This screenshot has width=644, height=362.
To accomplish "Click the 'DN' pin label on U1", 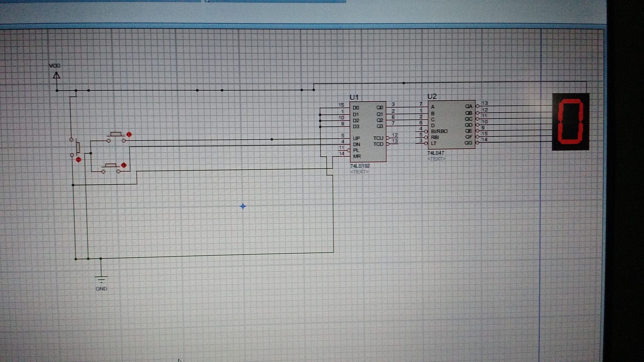I will 357,145.
